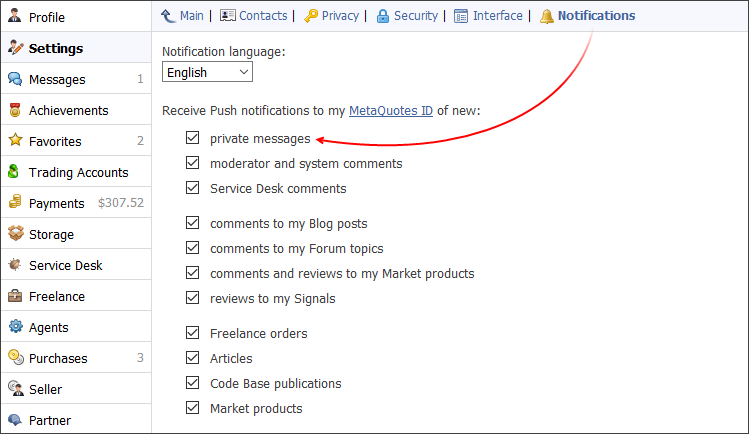
Task: Open the Seller menu item
Action: point(45,390)
